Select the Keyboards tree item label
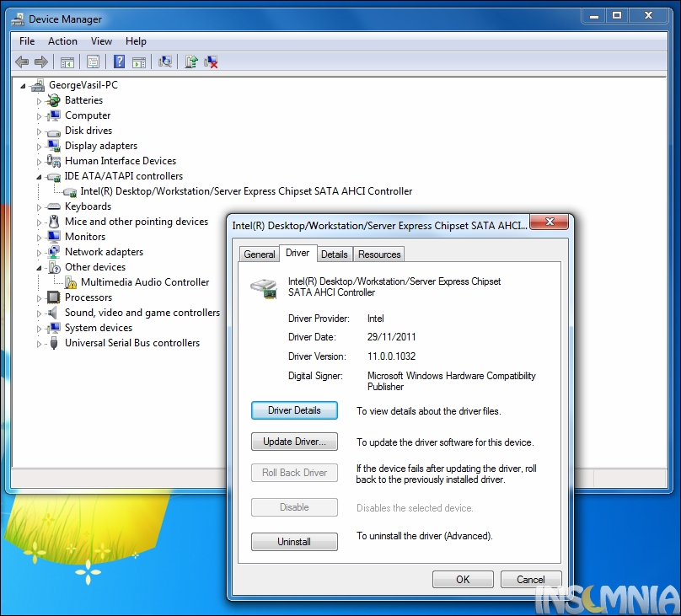Image resolution: width=681 pixels, height=616 pixels. [x=88, y=206]
